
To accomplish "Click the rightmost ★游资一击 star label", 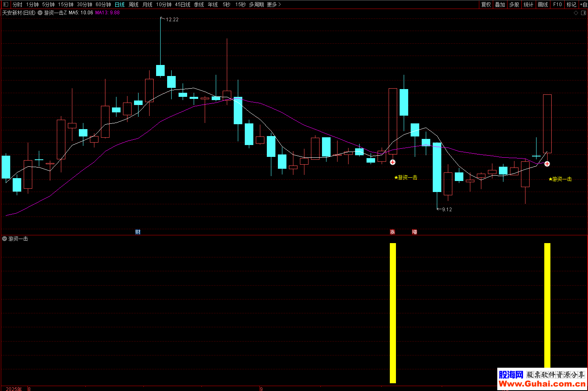I will 560,179.
